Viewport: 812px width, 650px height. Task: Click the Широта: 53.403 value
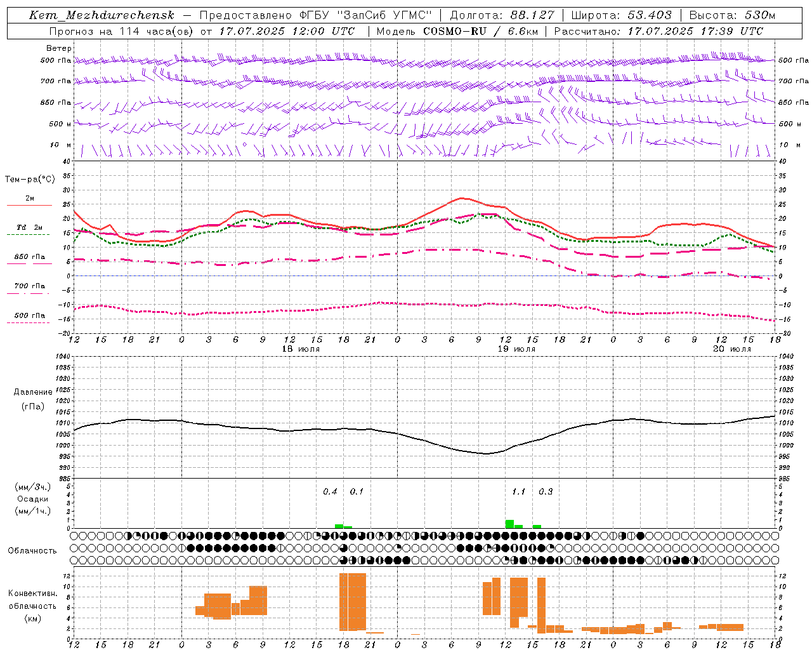622,15
